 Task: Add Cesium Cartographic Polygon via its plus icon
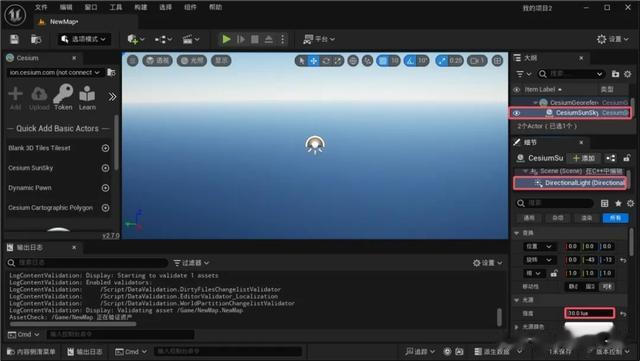click(105, 208)
